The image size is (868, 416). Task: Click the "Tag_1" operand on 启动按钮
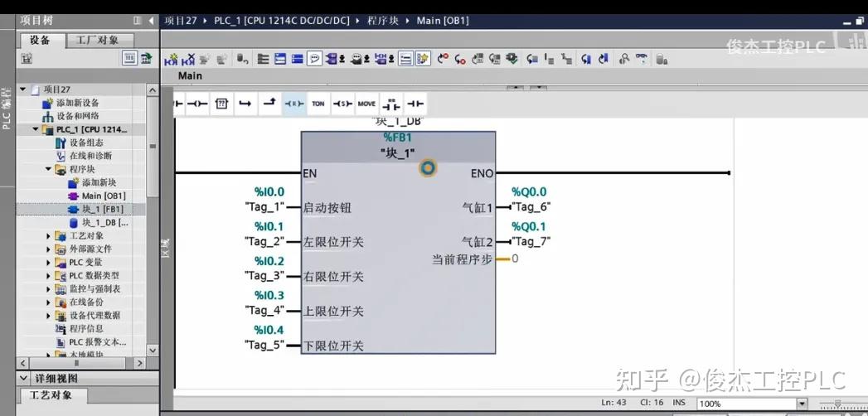point(264,207)
